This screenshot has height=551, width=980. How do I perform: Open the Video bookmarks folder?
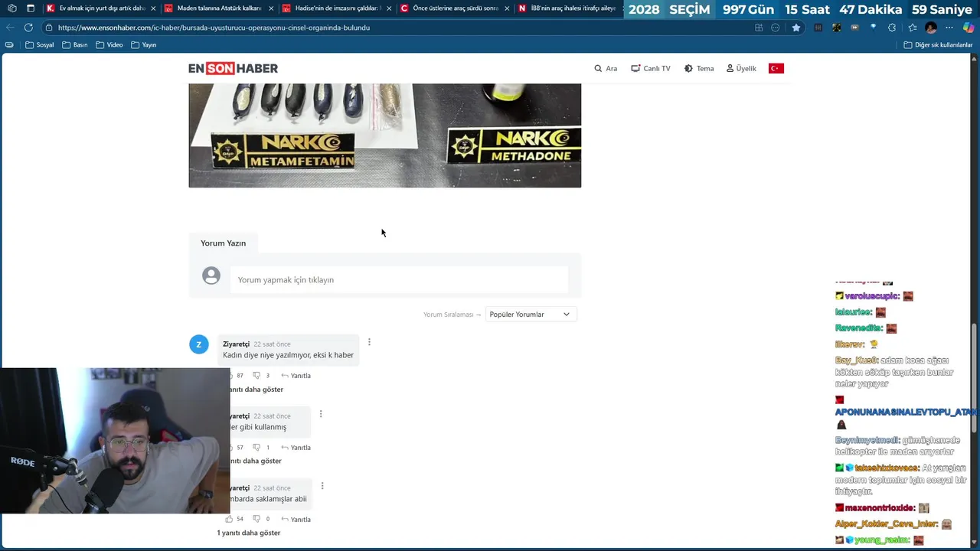[109, 45]
